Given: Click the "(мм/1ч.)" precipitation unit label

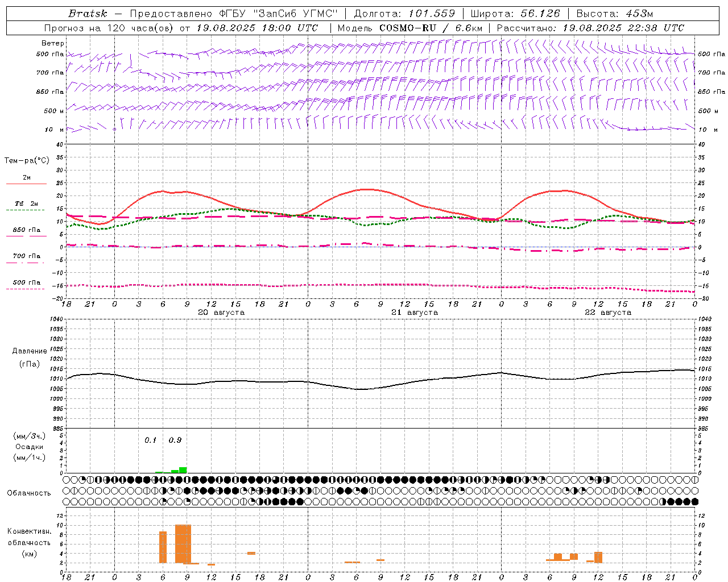Looking at the screenshot, I should (x=30, y=458).
